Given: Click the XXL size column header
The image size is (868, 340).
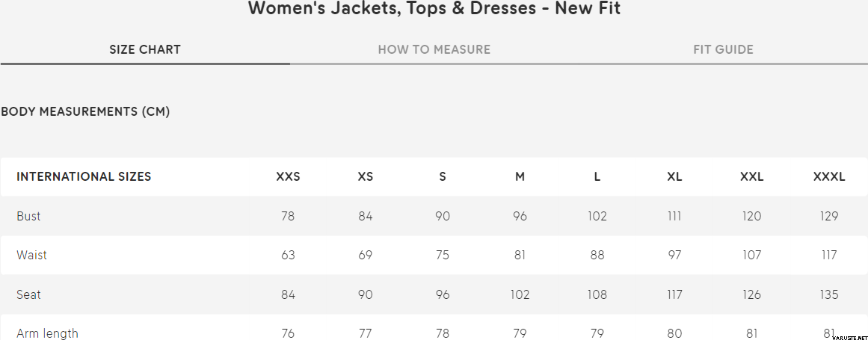Looking at the screenshot, I should (x=751, y=177).
